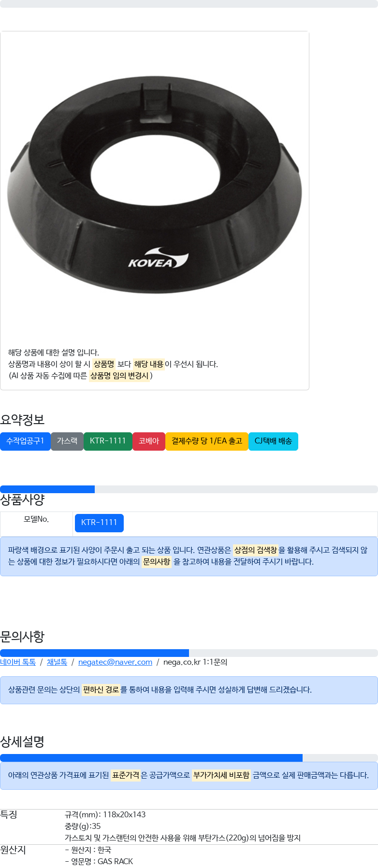Click the highlighted 편하신 경로 text
378x868 pixels.
click(x=101, y=690)
